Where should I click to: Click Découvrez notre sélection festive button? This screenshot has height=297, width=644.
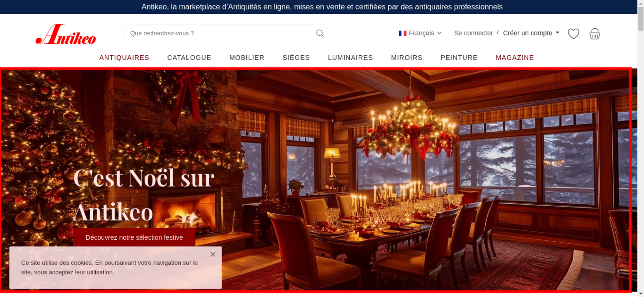tap(134, 237)
